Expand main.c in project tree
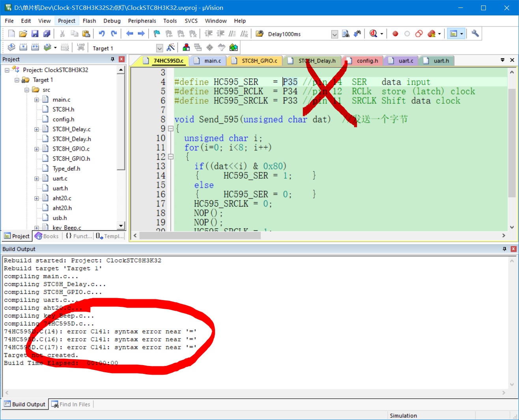Image resolution: width=519 pixels, height=420 pixels. point(37,100)
